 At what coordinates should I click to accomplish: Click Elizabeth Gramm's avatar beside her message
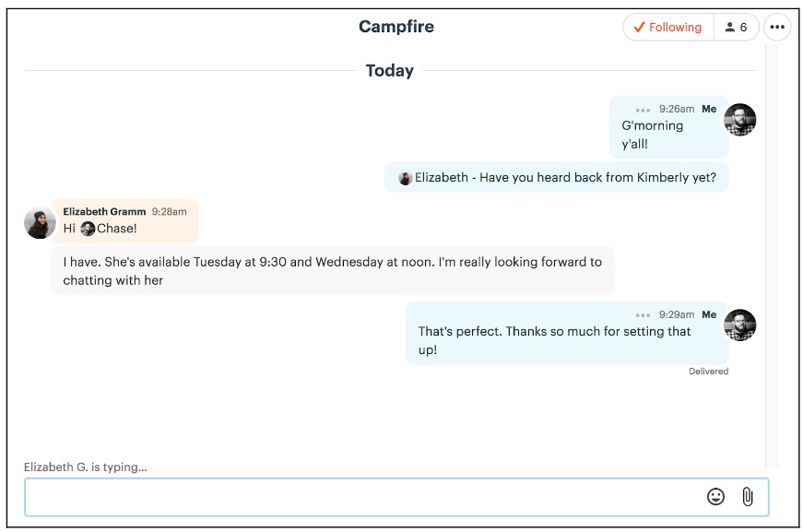(x=40, y=221)
